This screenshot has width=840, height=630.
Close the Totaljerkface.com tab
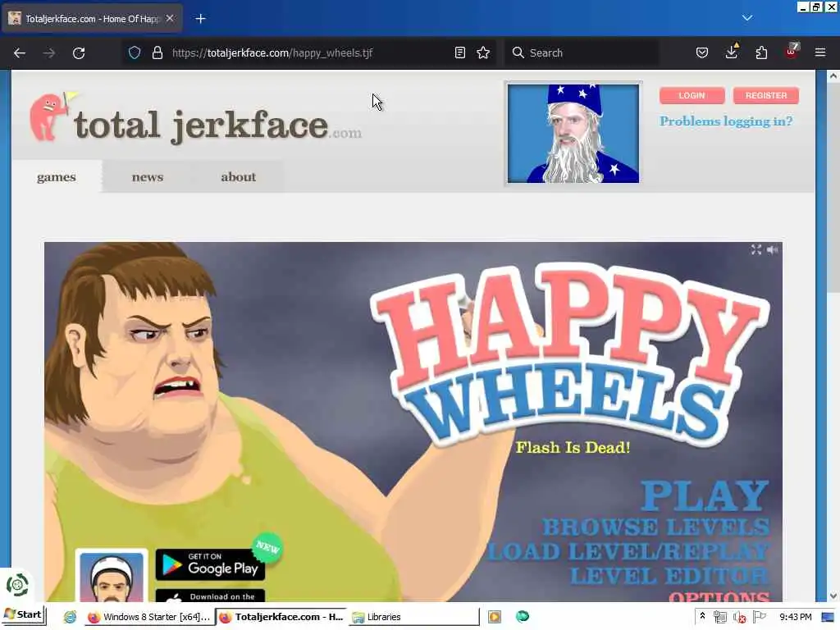point(170,18)
